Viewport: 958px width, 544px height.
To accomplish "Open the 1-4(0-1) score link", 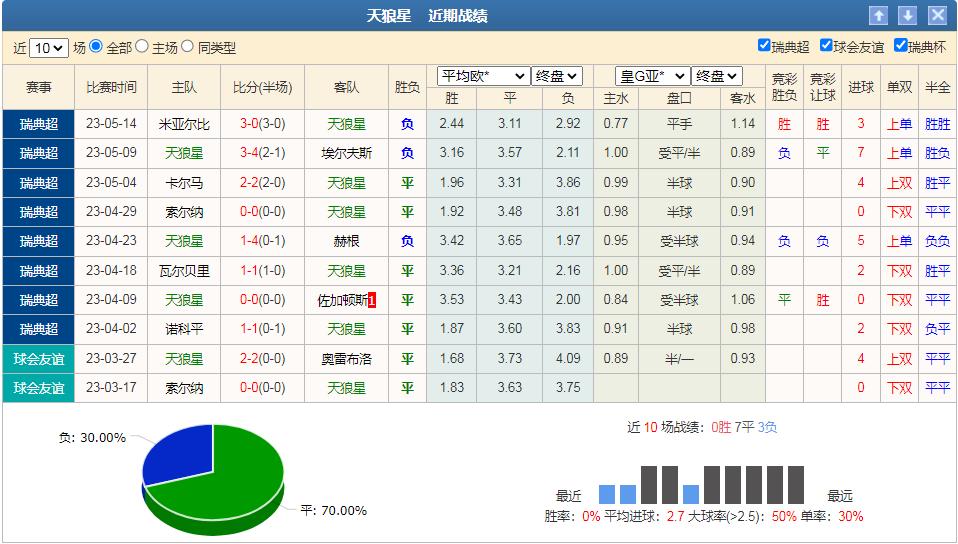I will 263,241.
